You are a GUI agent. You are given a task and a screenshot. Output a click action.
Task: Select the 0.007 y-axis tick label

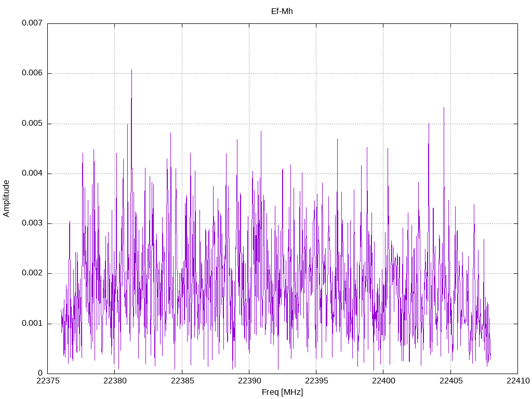tap(32, 23)
